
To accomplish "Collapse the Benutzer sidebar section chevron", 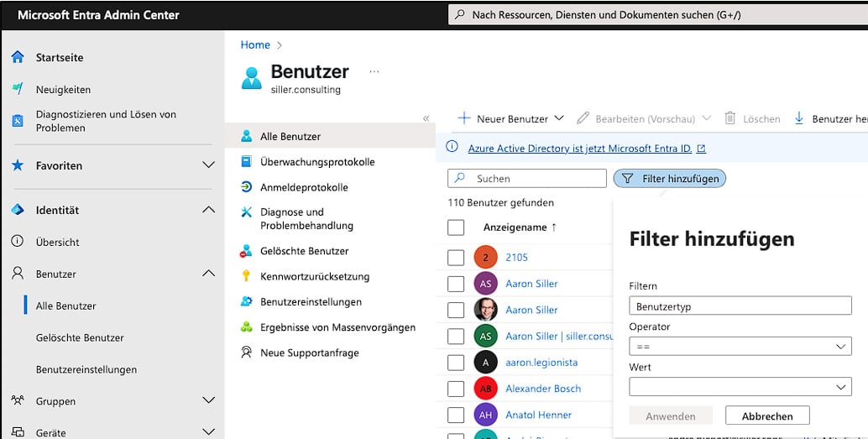I will tap(208, 273).
